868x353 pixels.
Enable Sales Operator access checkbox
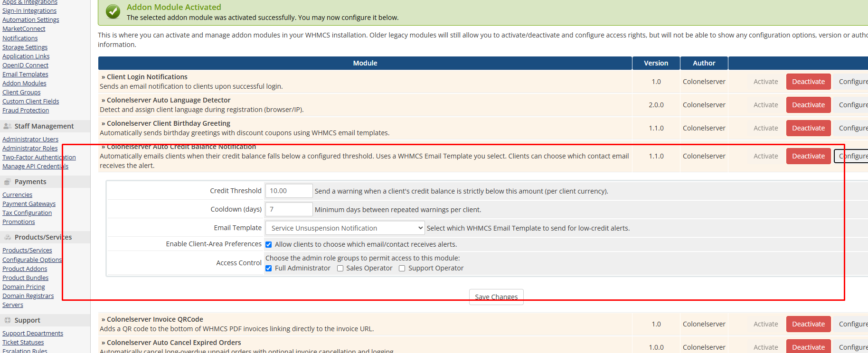[340, 269]
